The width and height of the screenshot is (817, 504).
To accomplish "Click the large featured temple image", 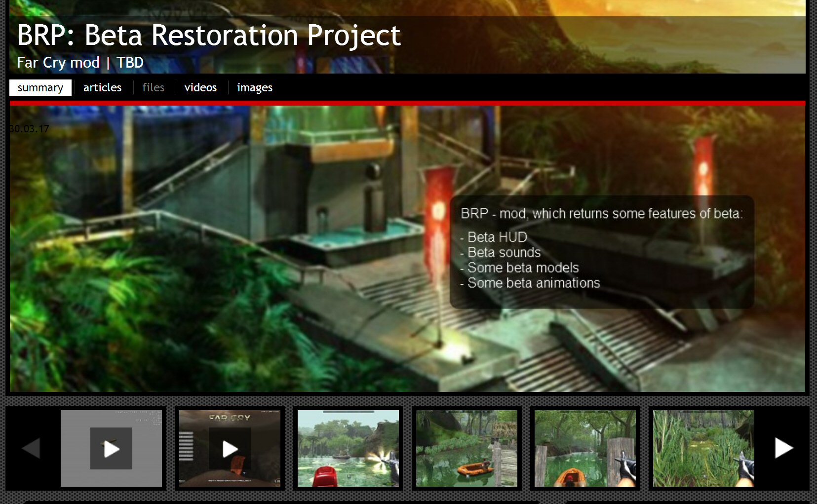I will tap(407, 249).
